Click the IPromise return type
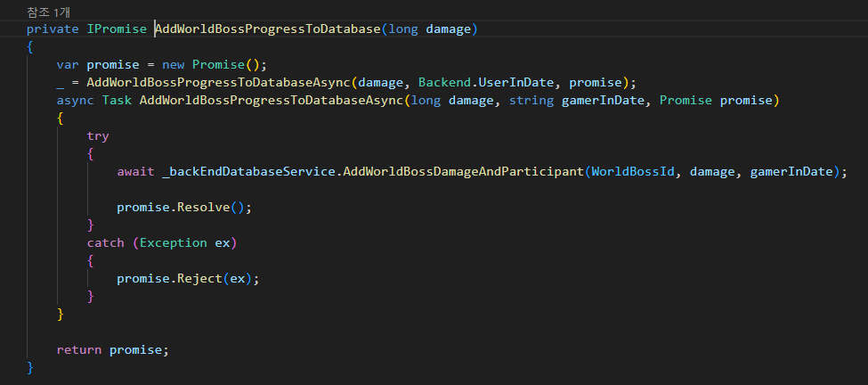The height and width of the screenshot is (385, 868). point(116,29)
